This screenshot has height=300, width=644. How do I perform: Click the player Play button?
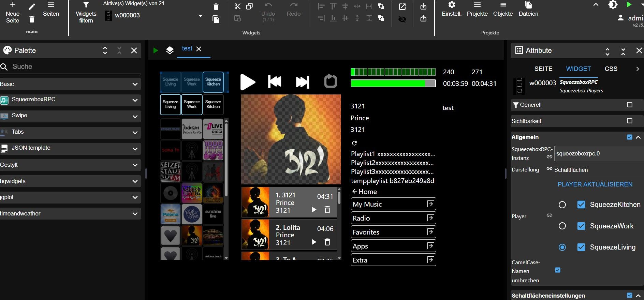pyautogui.click(x=248, y=82)
